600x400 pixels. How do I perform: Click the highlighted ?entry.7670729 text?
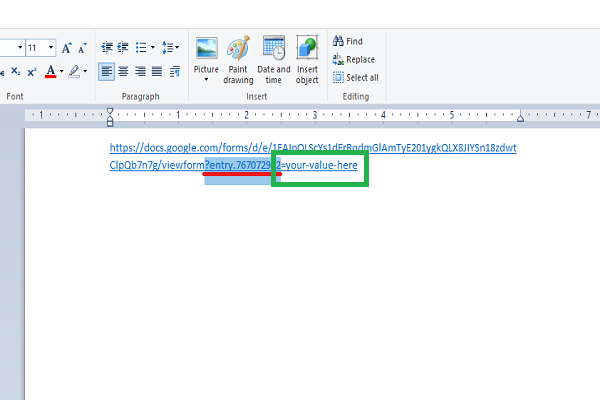tap(238, 165)
